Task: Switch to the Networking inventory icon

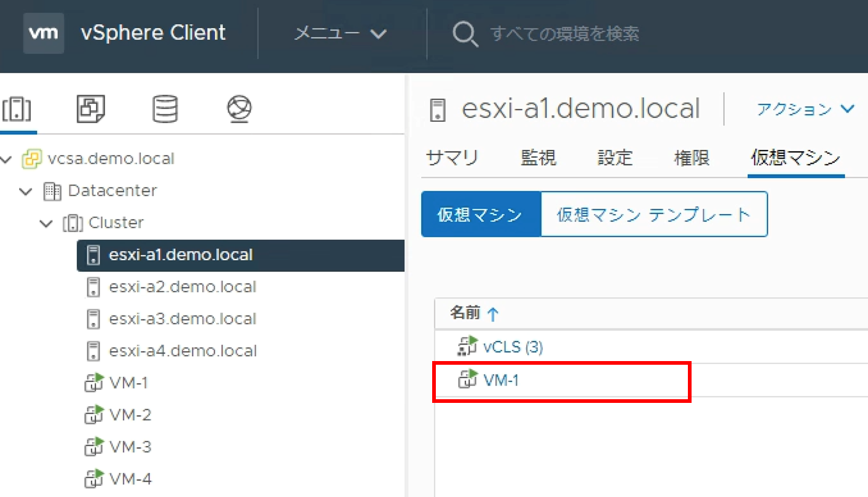Action: [239, 109]
